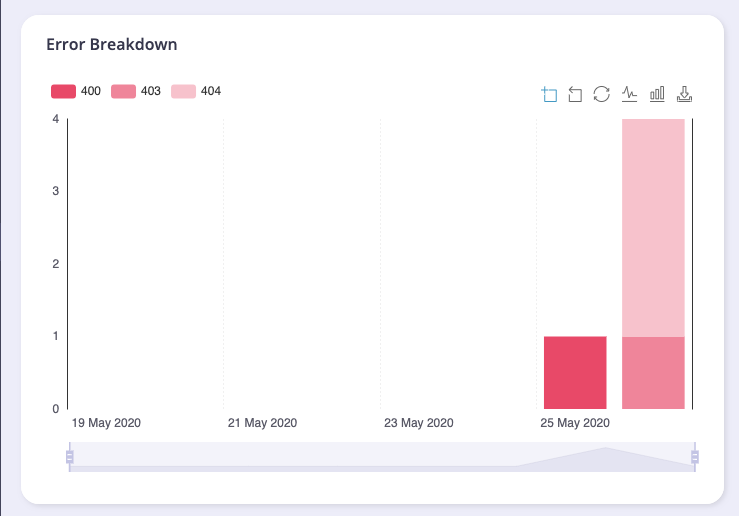Download chart as image icon
The height and width of the screenshot is (516, 739).
[x=685, y=94]
